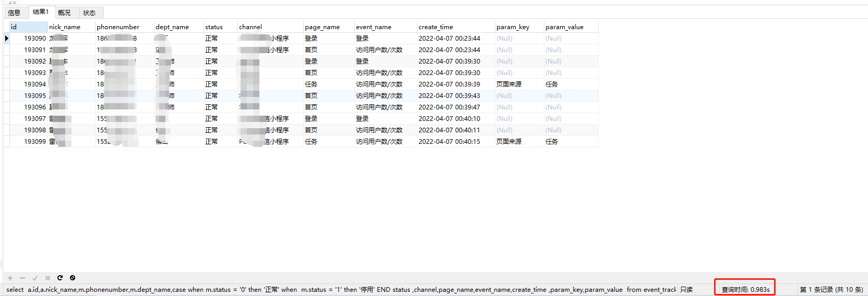The height and width of the screenshot is (296, 868).
Task: Click the id column header
Action: (x=28, y=27)
